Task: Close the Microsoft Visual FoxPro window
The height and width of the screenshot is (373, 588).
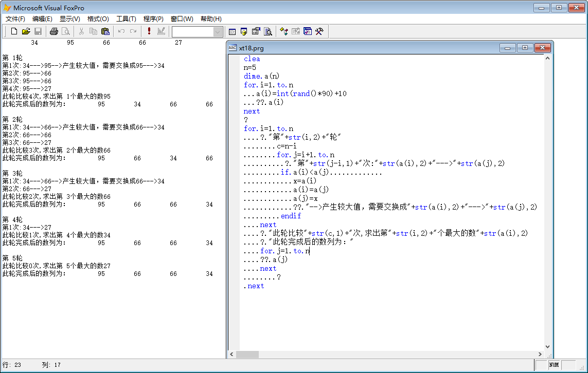Action: point(576,8)
